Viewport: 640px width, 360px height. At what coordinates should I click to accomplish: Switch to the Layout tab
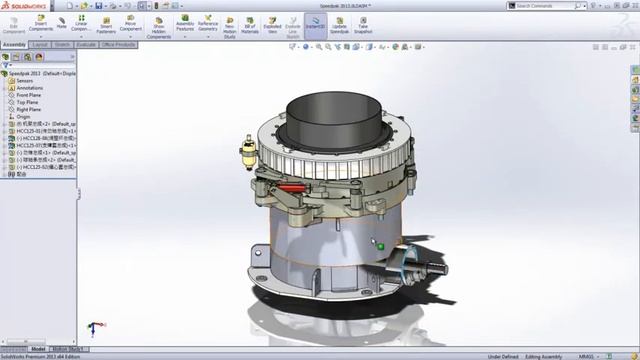click(x=40, y=44)
